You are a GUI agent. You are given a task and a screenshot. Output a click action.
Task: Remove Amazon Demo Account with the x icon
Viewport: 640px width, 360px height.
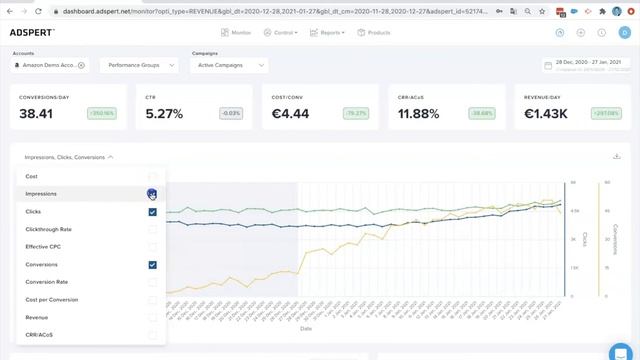click(81, 65)
